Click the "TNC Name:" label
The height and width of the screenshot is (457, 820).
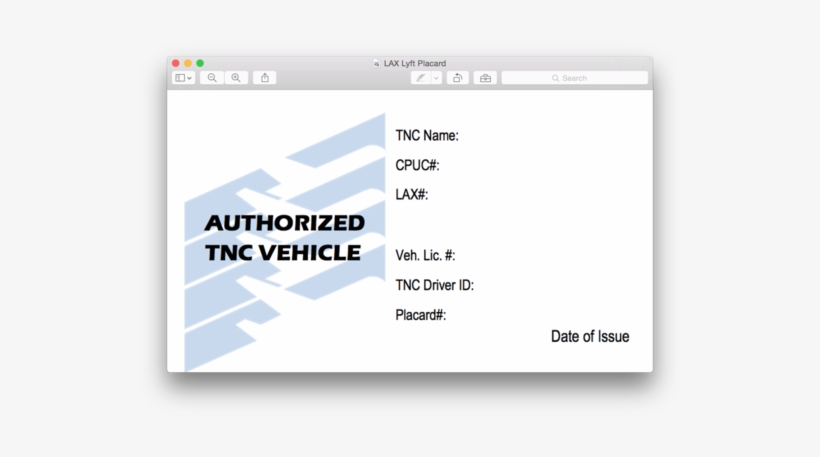(427, 135)
